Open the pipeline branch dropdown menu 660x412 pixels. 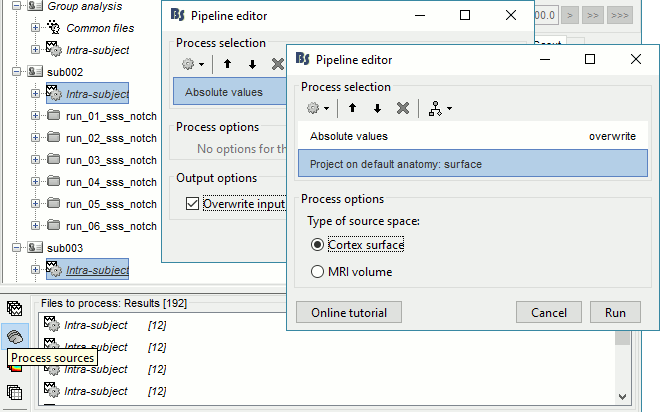pos(441,108)
